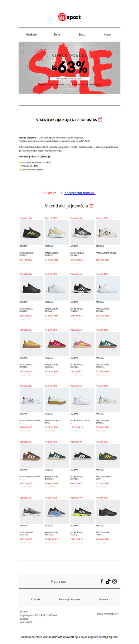Open the black shoe image under Popust 50%
The image size is (139, 644).
[31, 288]
